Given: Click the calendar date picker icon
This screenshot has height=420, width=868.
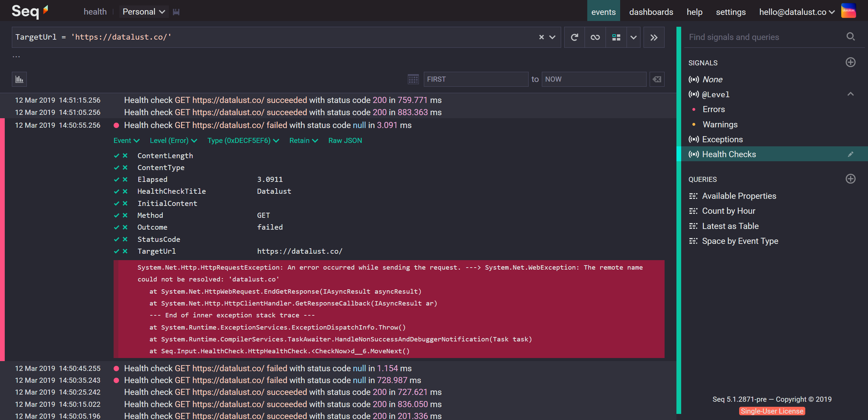Looking at the screenshot, I should (413, 79).
